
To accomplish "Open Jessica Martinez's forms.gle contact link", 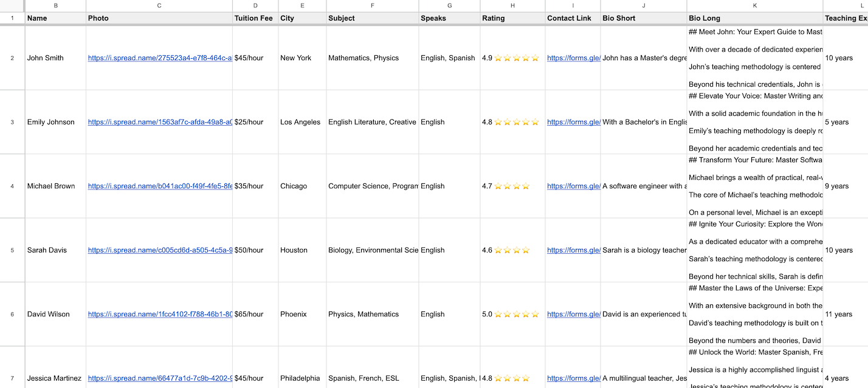I will (x=573, y=378).
